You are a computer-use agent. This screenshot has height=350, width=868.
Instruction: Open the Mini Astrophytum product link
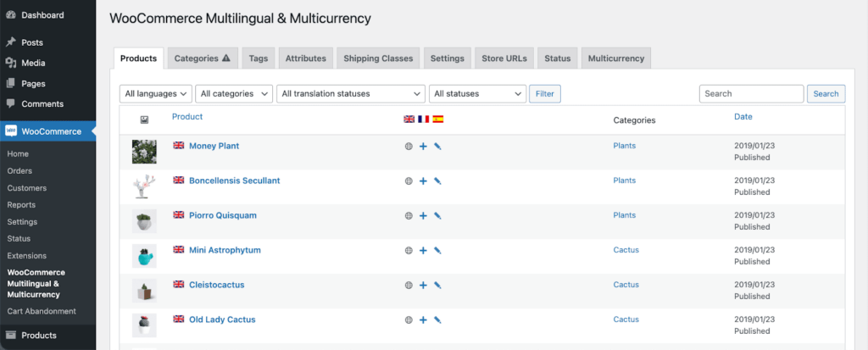point(225,250)
